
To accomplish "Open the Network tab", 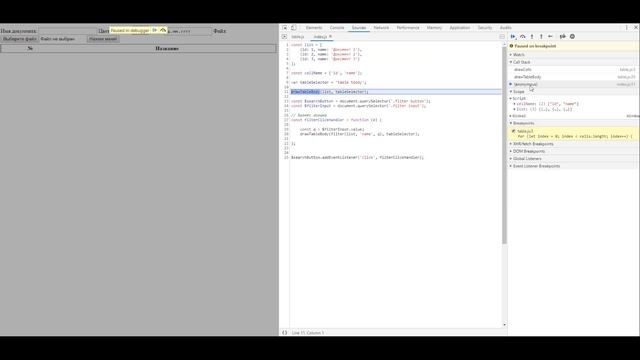I will (381, 28).
